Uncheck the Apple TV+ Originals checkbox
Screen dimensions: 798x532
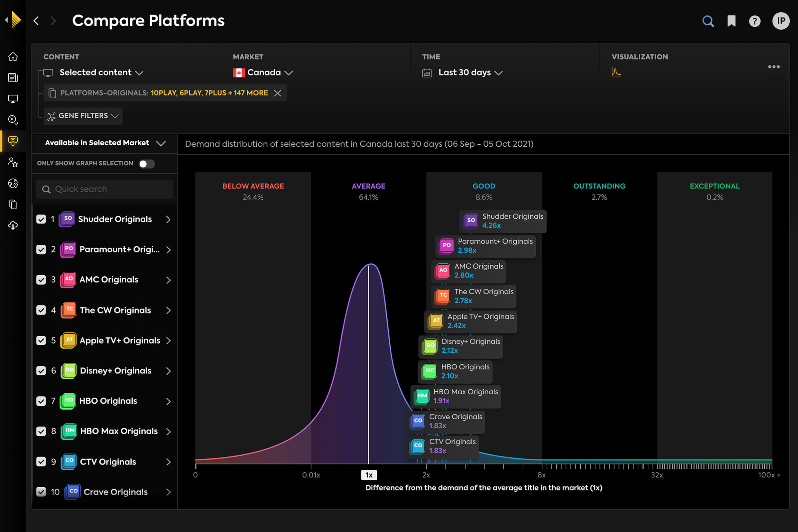pos(41,340)
